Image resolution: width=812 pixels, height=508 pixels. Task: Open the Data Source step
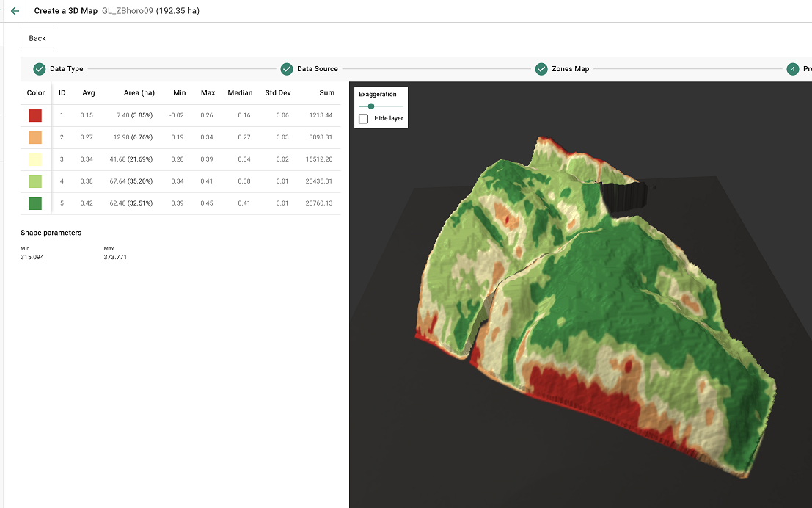click(318, 69)
